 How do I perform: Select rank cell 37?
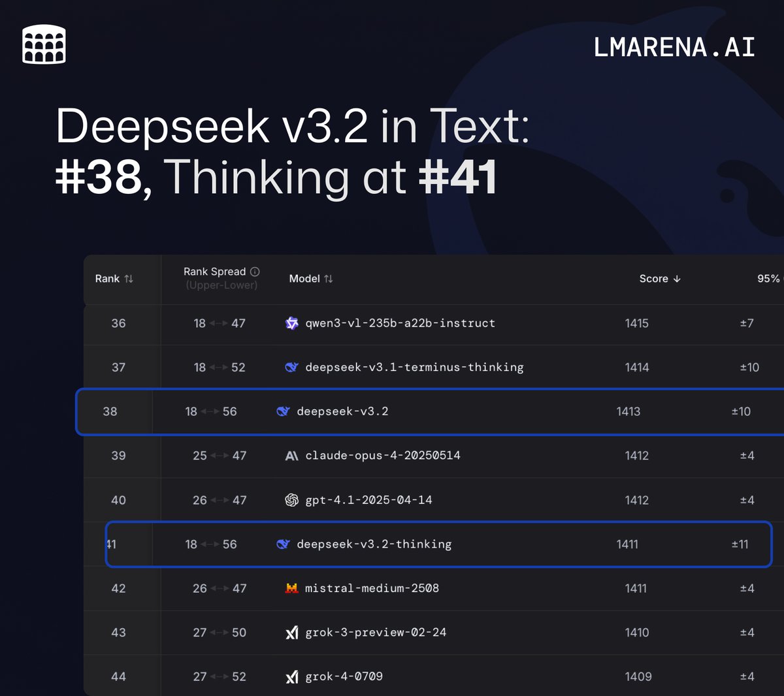[118, 368]
